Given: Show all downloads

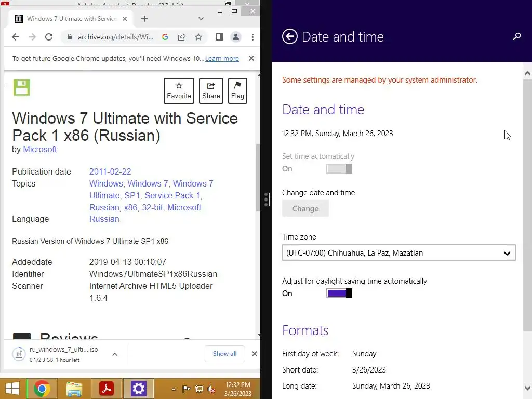Looking at the screenshot, I should pyautogui.click(x=224, y=354).
